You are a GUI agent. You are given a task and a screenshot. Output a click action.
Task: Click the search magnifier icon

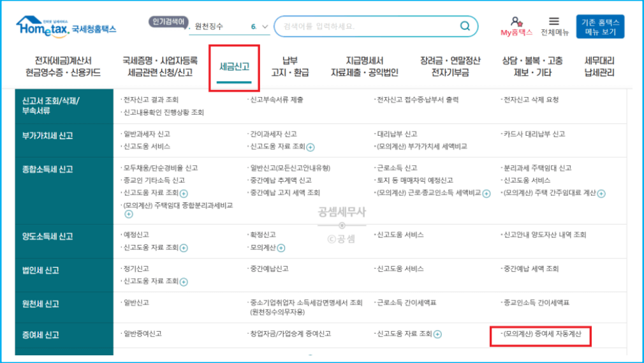point(465,26)
